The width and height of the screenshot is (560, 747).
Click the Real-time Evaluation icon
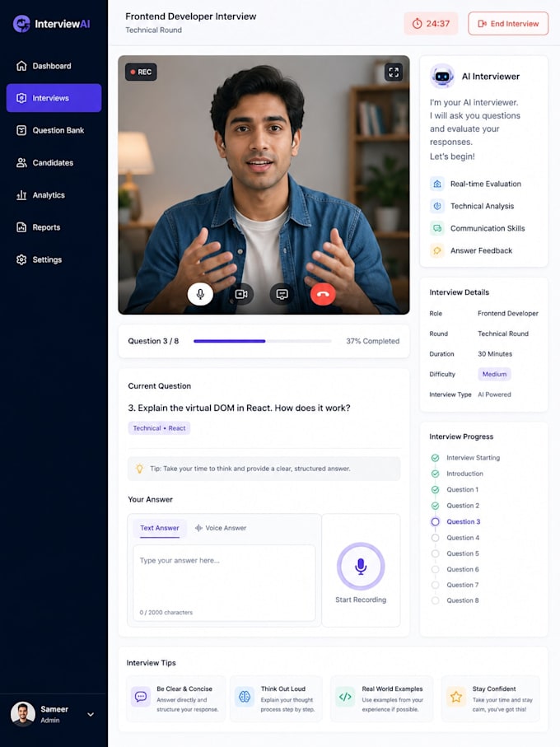[437, 184]
